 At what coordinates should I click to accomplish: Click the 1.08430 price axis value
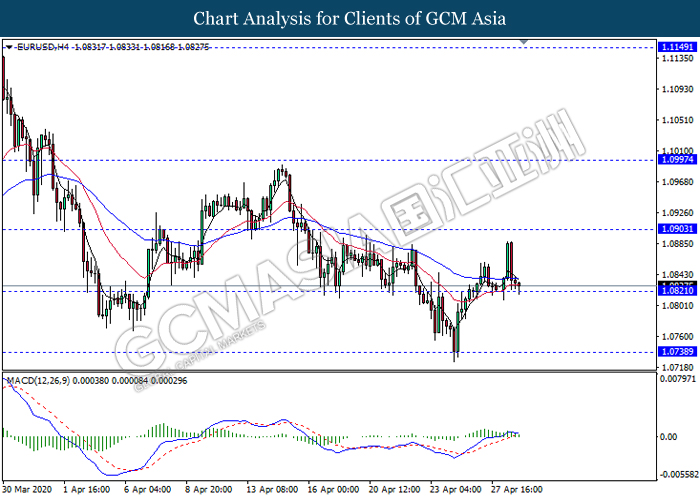tap(677, 275)
